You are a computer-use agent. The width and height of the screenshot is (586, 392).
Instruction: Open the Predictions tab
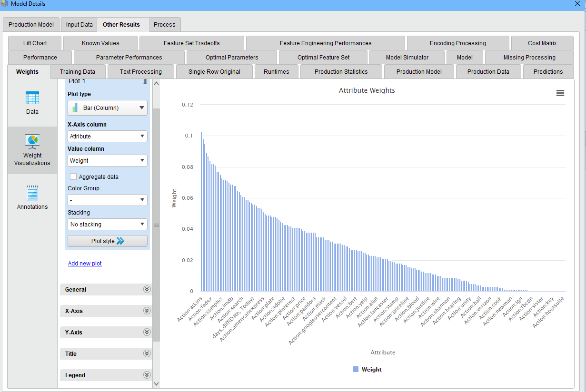click(x=548, y=72)
